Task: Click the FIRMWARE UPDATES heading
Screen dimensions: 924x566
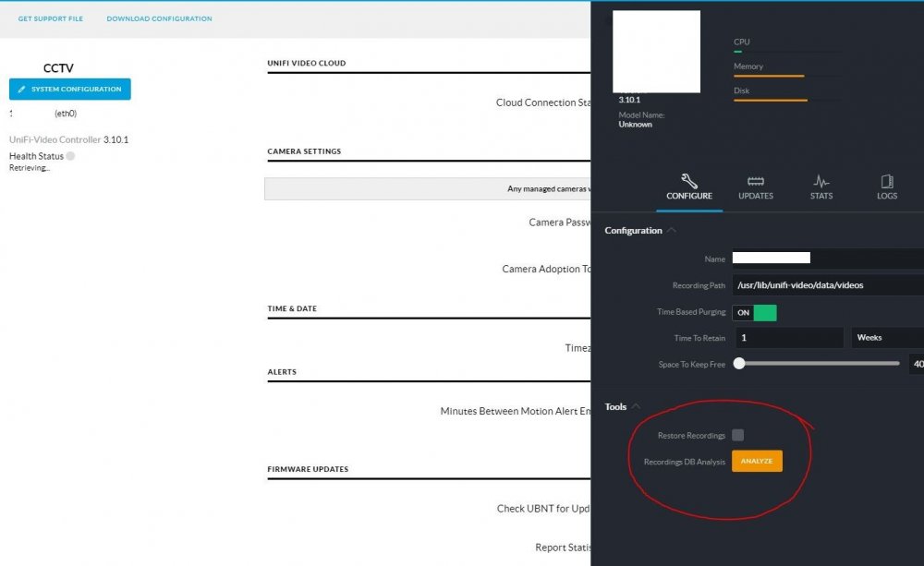Action: (x=308, y=469)
